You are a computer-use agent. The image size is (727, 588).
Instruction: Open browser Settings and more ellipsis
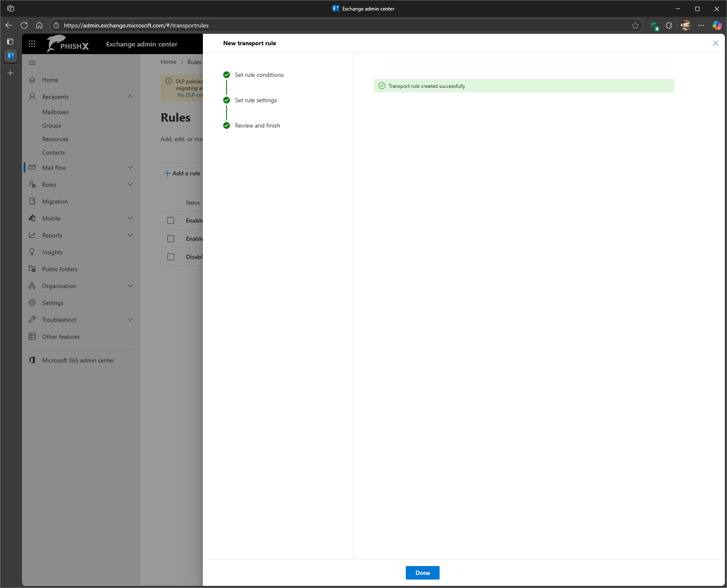coord(701,25)
